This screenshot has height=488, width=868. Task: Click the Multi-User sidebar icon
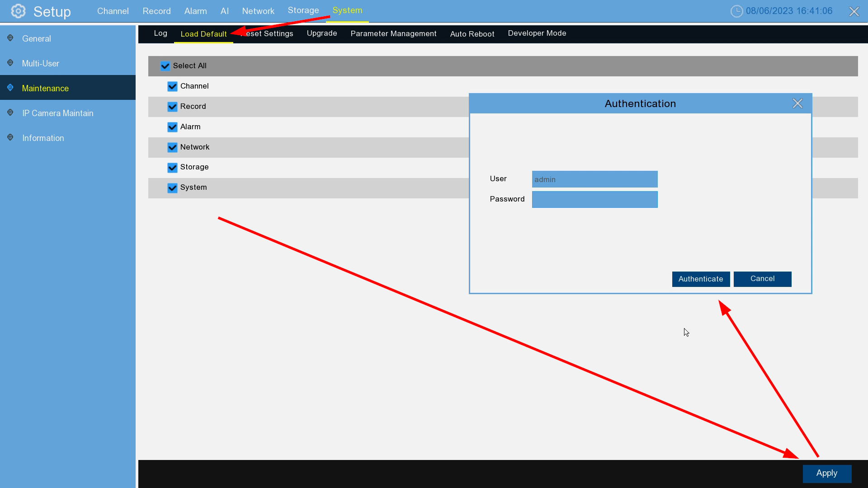click(10, 63)
